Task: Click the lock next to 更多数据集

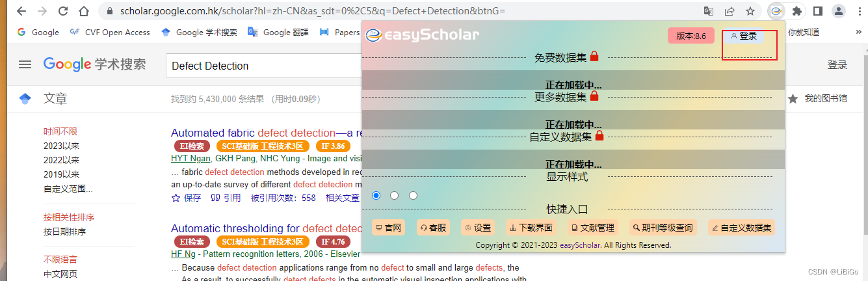Action: click(x=594, y=96)
